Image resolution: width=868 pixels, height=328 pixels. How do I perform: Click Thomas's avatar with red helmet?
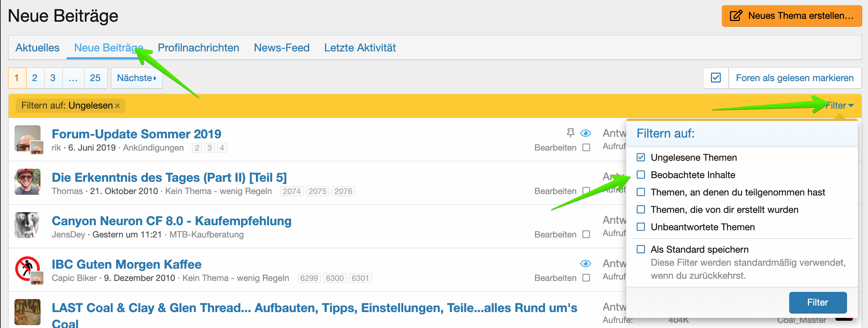(28, 182)
